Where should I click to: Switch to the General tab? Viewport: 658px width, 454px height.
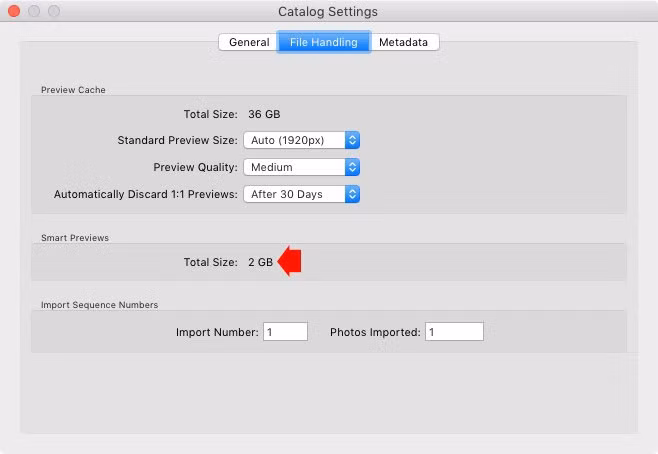(248, 42)
